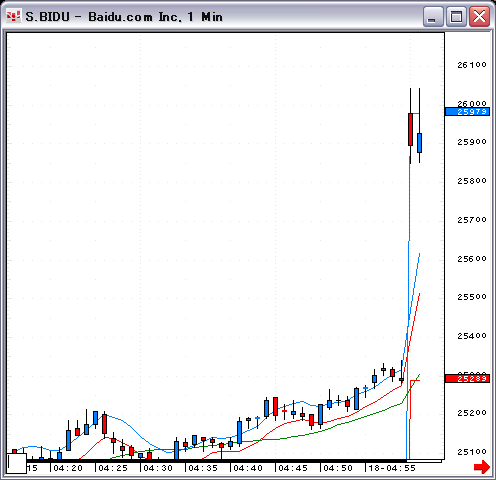The image size is (496, 480).
Task: Click the 04:50 time axis label
Action: click(338, 468)
